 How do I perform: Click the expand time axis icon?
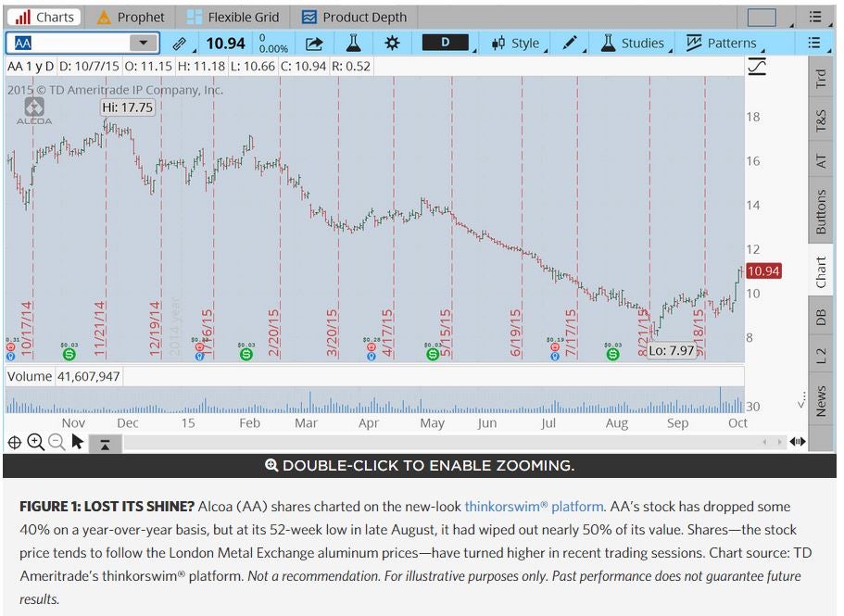(797, 442)
